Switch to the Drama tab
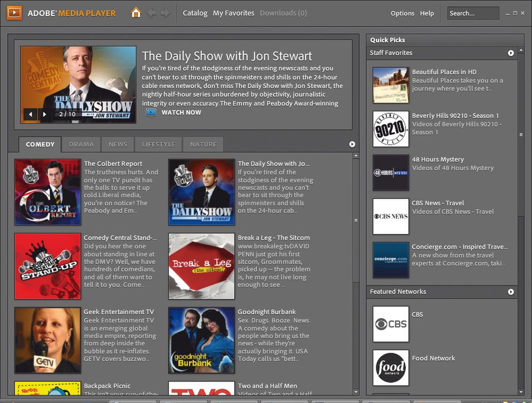Viewport: 532px width, 403px height. click(x=81, y=144)
